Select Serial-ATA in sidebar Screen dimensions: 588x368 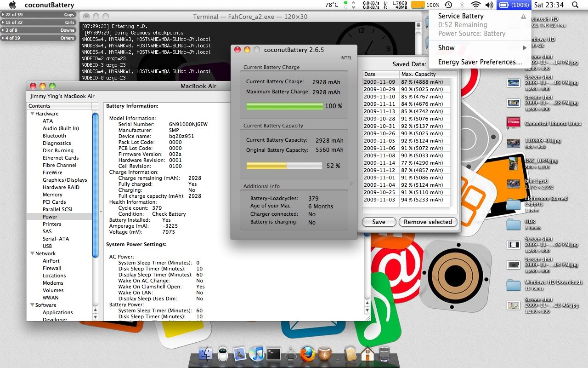(60, 239)
